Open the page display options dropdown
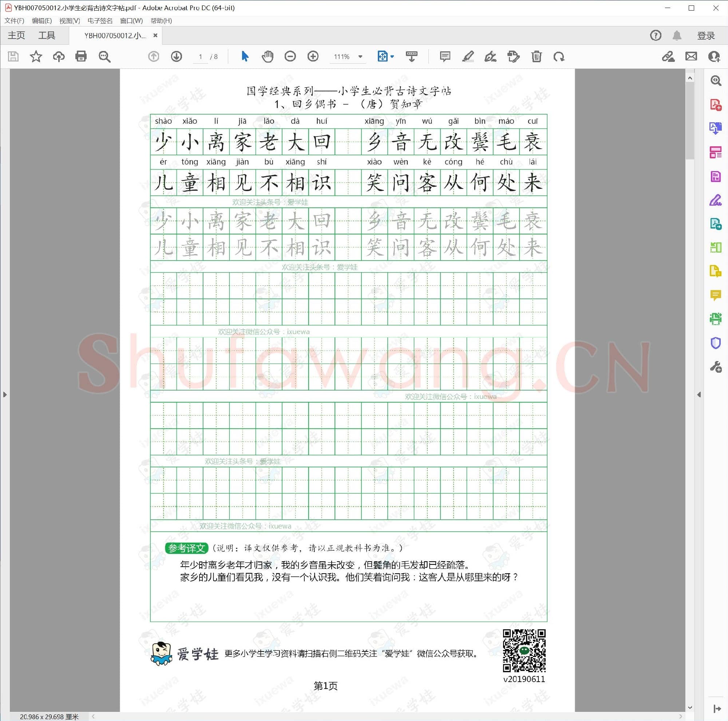This screenshot has height=721, width=728. pyautogui.click(x=392, y=56)
